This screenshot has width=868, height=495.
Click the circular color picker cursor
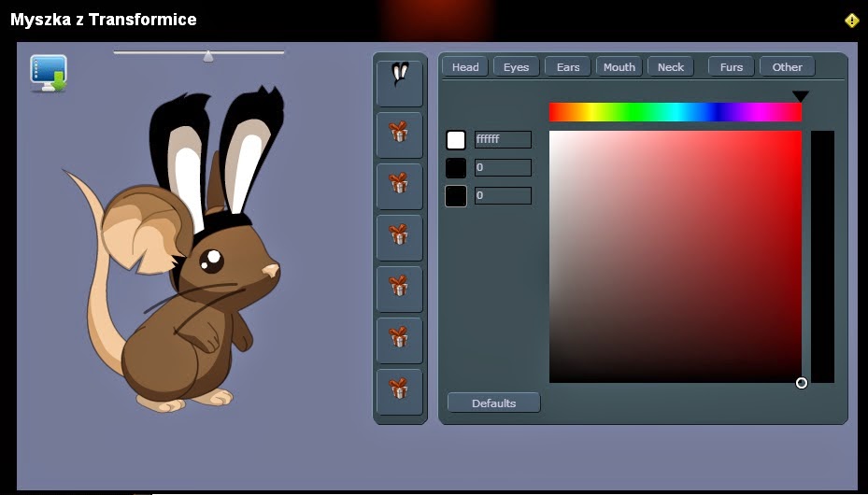801,383
